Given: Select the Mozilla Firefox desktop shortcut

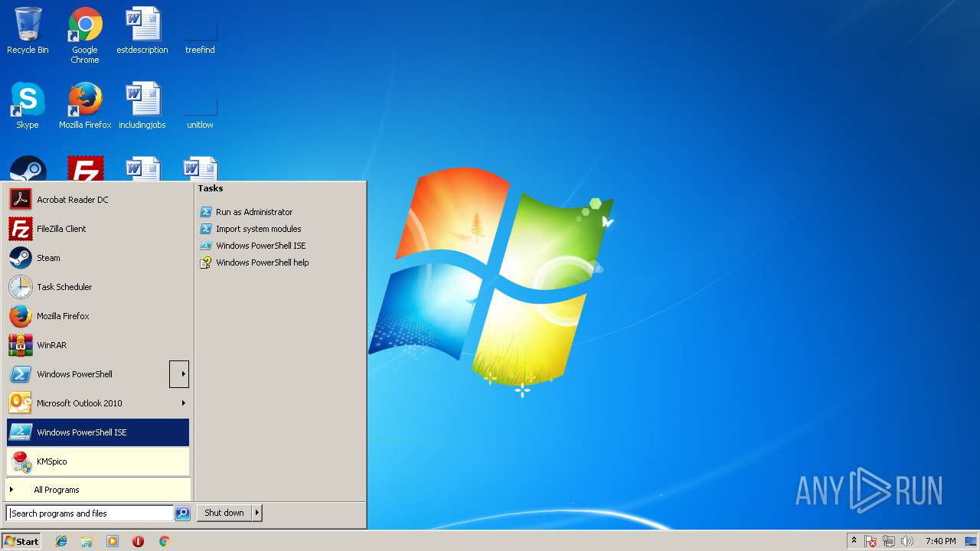Looking at the screenshot, I should click(85, 106).
